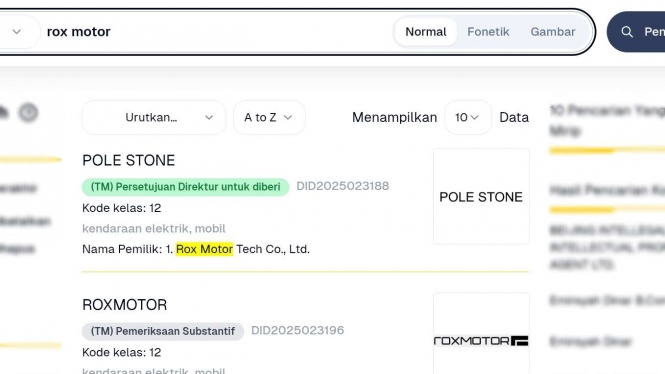The image size is (665, 374).
Task: Click the Pemeriksaan Substantif status badge
Action: [163, 331]
